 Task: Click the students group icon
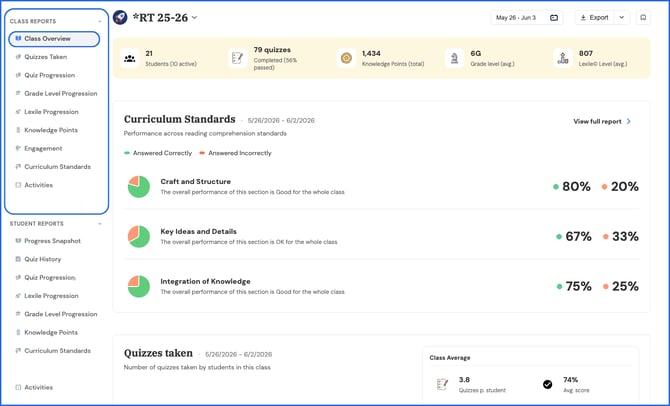coord(129,59)
